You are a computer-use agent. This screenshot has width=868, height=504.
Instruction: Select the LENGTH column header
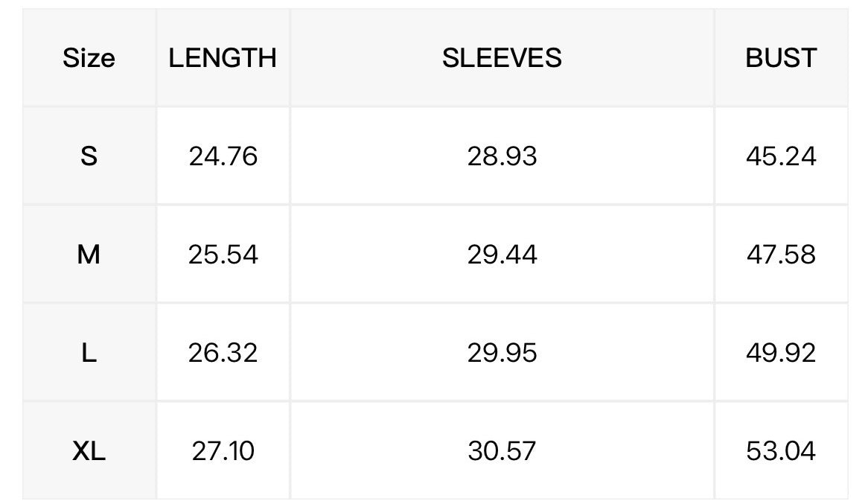pos(223,58)
